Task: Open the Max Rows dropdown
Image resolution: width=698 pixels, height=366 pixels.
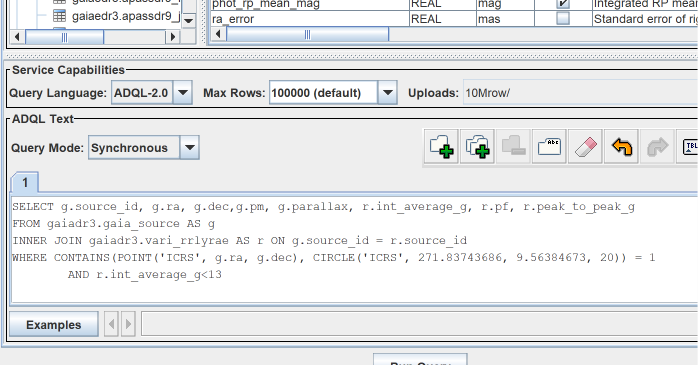Action: pyautogui.click(x=387, y=93)
